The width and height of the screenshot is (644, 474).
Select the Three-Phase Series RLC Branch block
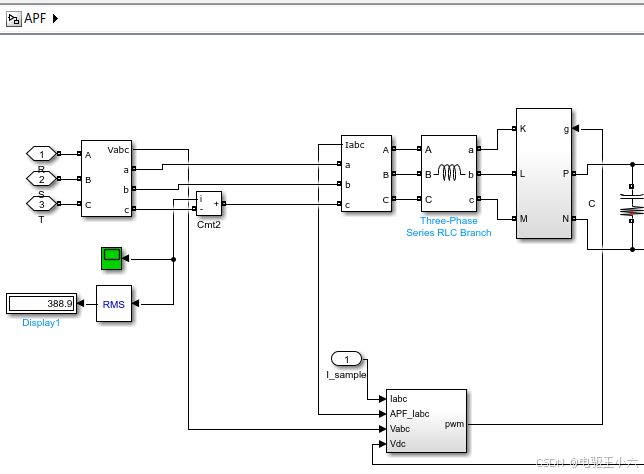(449, 174)
